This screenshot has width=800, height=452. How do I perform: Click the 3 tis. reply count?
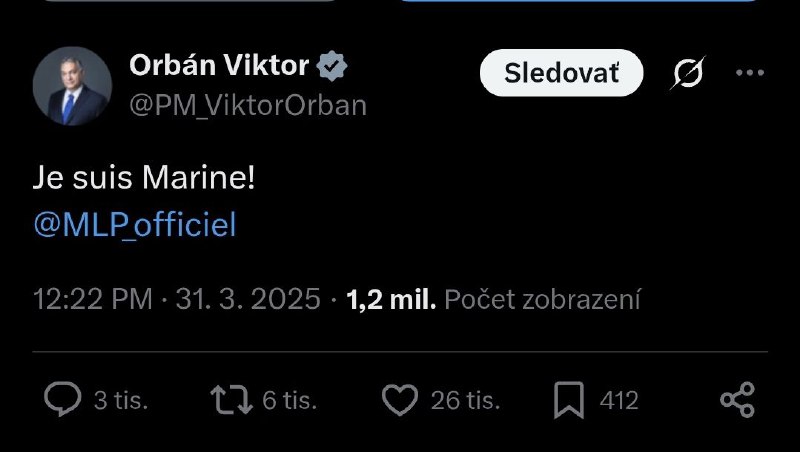(120, 401)
